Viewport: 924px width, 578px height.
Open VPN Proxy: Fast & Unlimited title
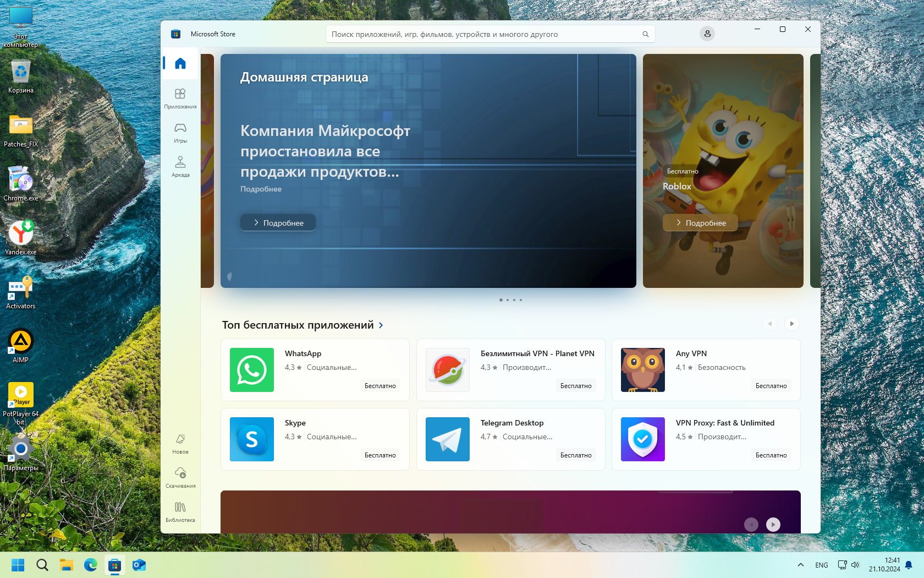[725, 423]
